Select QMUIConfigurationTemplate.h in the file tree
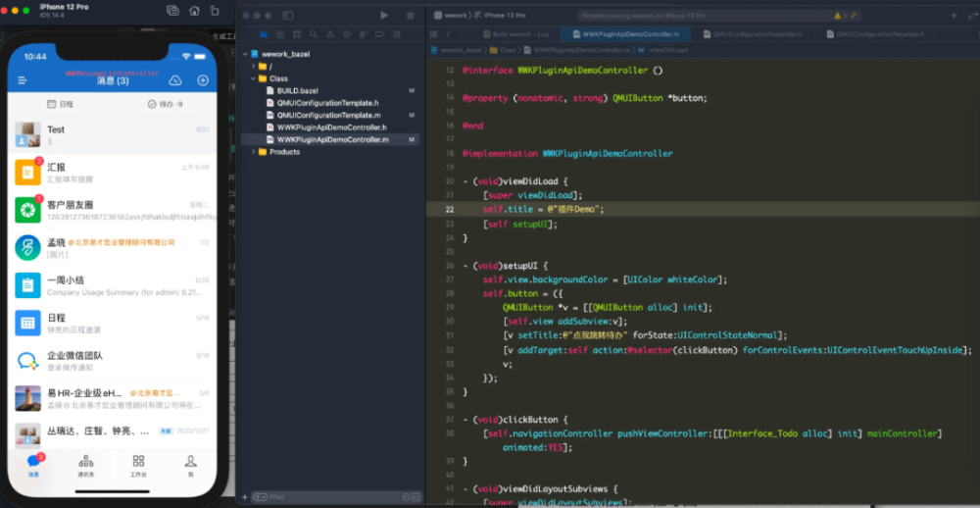Viewport: 980px width, 508px height. [x=330, y=103]
